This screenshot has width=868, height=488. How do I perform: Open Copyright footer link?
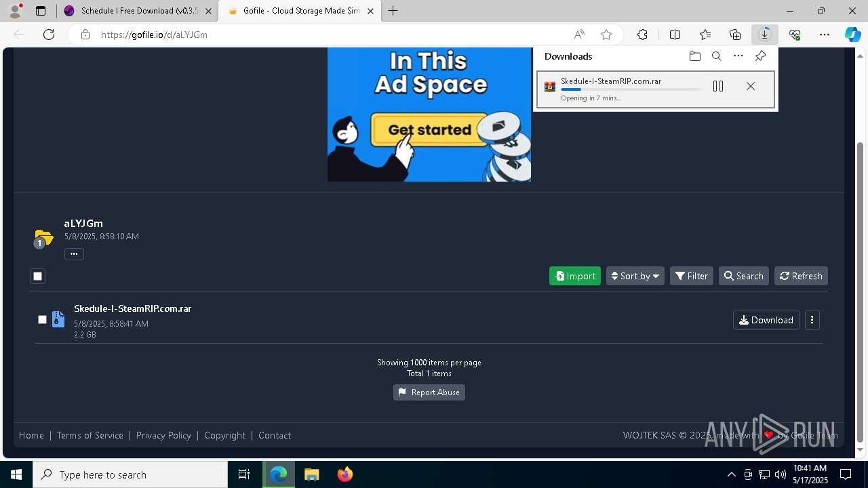pos(225,435)
